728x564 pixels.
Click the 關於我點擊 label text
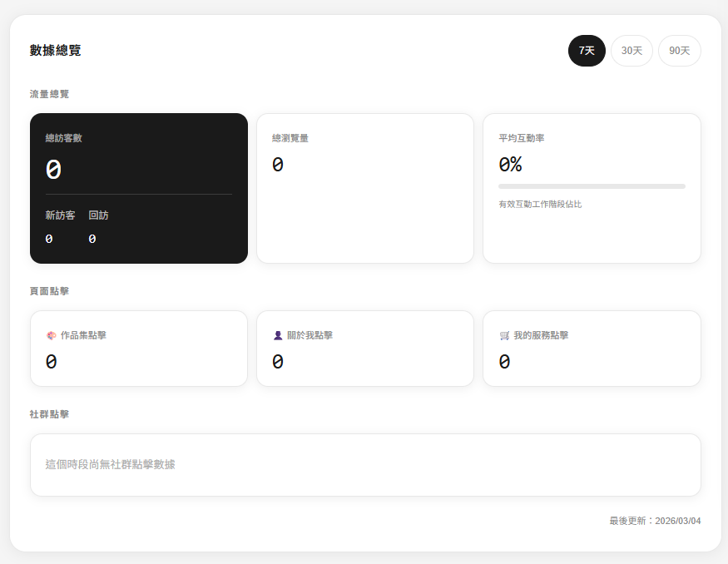pos(310,335)
